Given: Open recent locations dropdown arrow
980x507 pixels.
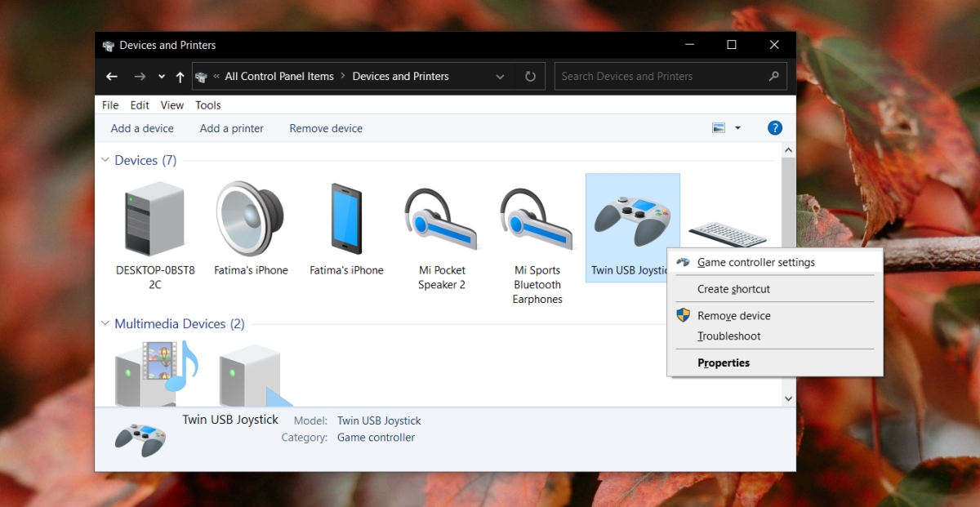Looking at the screenshot, I should click(161, 77).
